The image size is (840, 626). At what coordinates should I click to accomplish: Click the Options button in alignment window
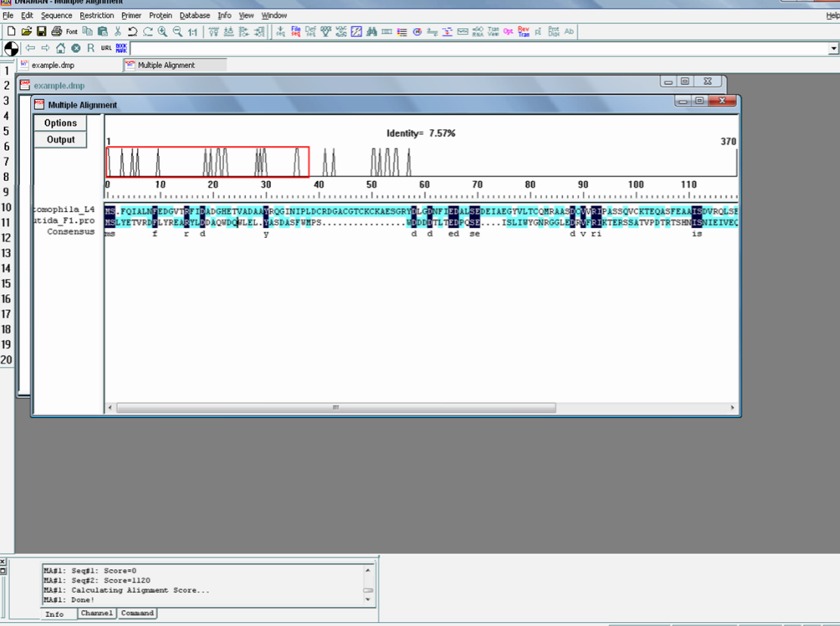[x=61, y=123]
